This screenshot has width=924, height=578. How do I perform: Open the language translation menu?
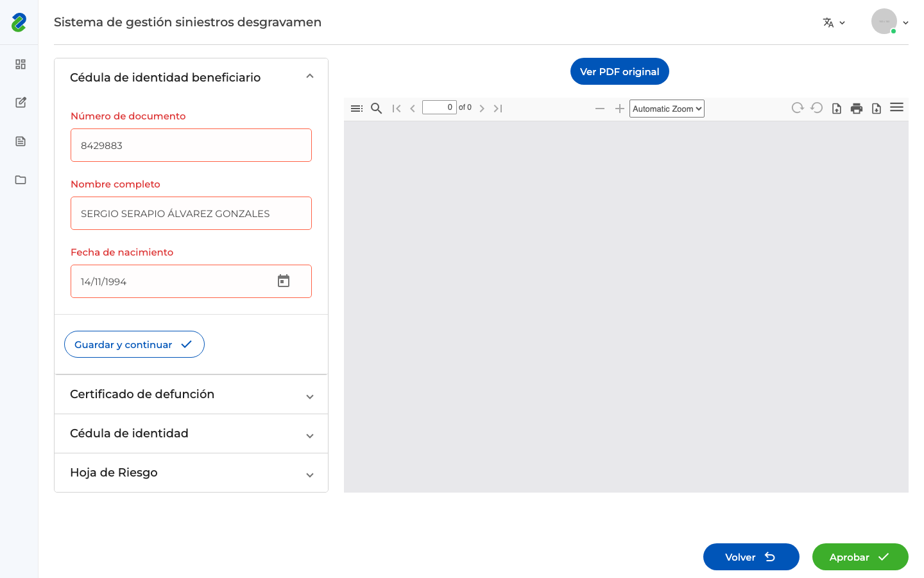point(834,22)
